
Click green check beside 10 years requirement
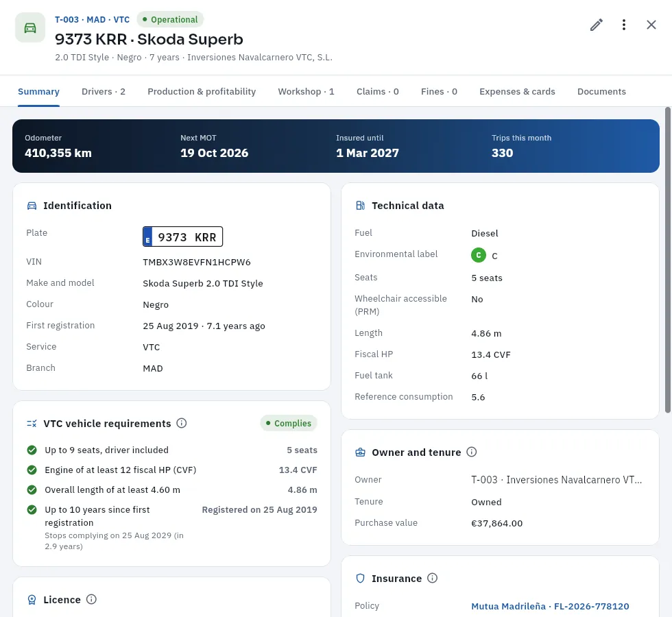[32, 510]
